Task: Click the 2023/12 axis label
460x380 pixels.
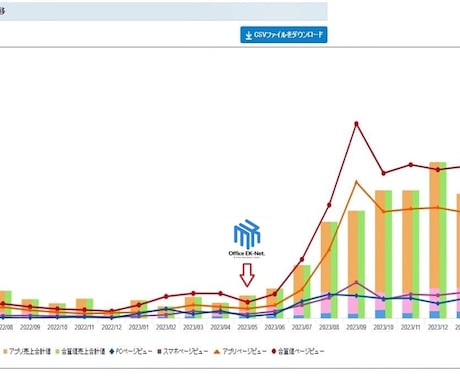Action: [x=438, y=327]
